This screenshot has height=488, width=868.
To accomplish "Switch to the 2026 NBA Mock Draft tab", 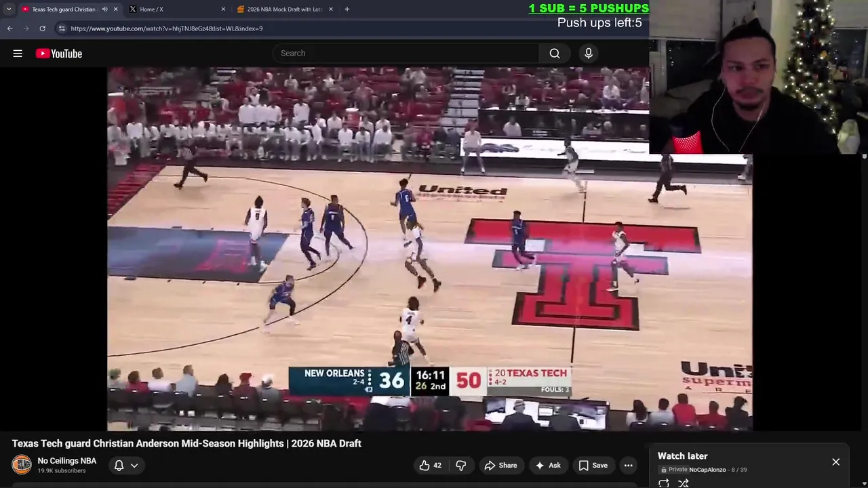I will pyautogui.click(x=285, y=9).
